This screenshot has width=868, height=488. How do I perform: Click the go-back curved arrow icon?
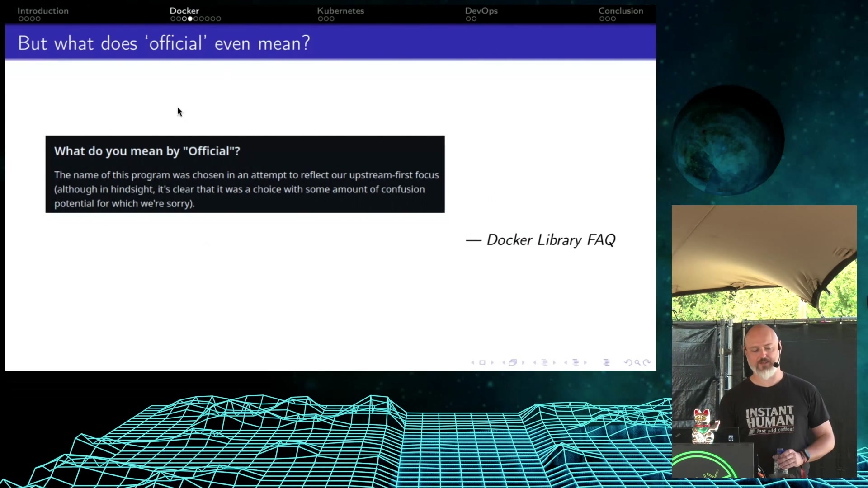[628, 362]
